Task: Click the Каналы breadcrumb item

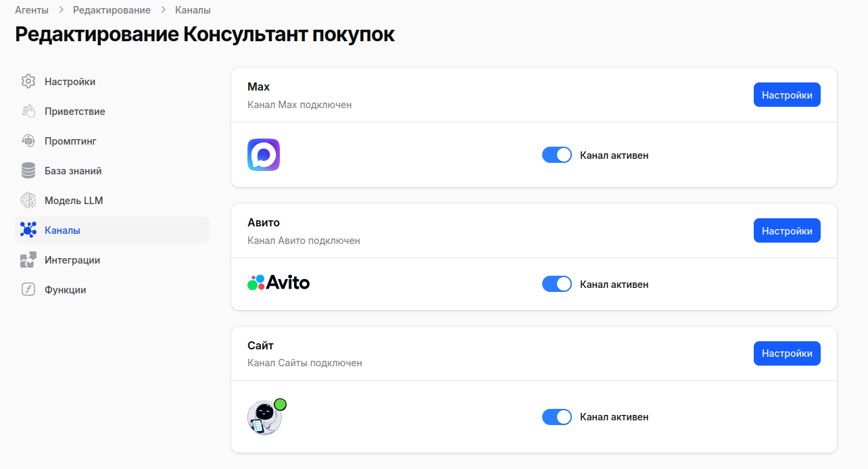Action: (193, 10)
